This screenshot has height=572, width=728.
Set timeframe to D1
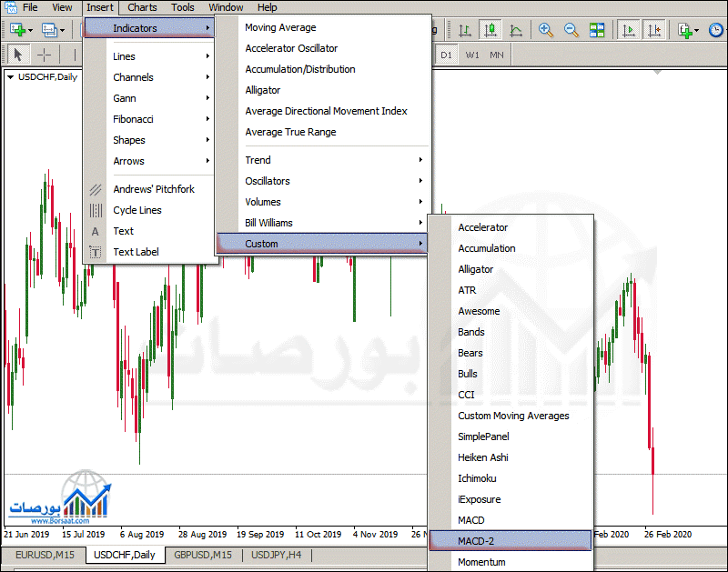(x=446, y=55)
